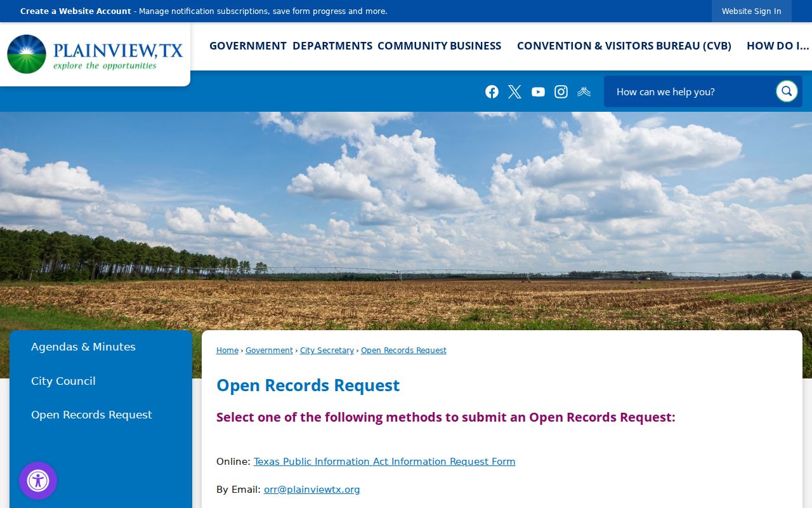Viewport: 812px width, 508px height.
Task: Click the orr@plainviewtx.org email link
Action: point(311,490)
